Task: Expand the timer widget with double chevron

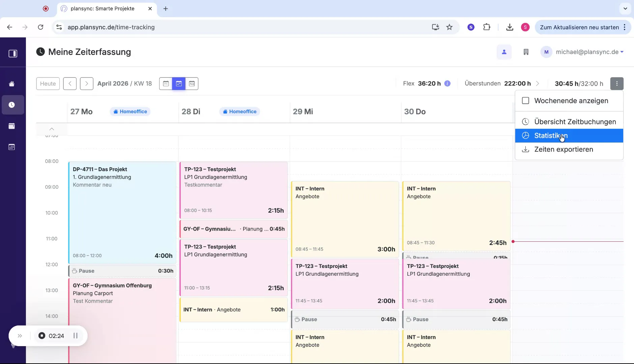Action: tap(20, 336)
